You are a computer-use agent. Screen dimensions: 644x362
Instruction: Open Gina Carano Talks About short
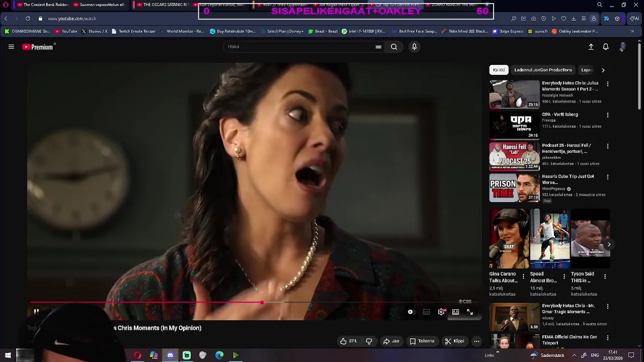tap(509, 239)
